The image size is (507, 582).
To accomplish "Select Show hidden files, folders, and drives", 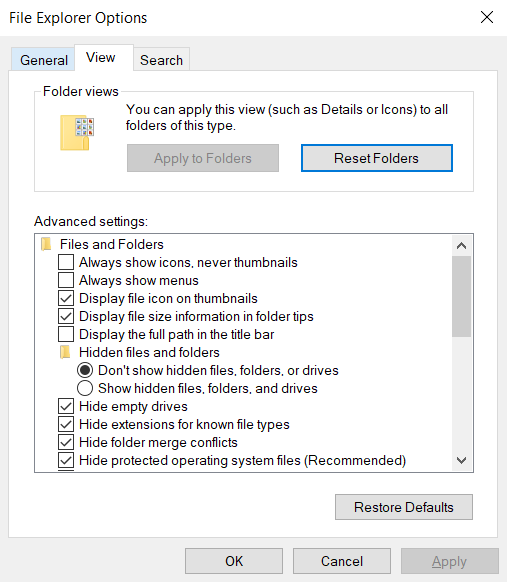I will tap(85, 388).
